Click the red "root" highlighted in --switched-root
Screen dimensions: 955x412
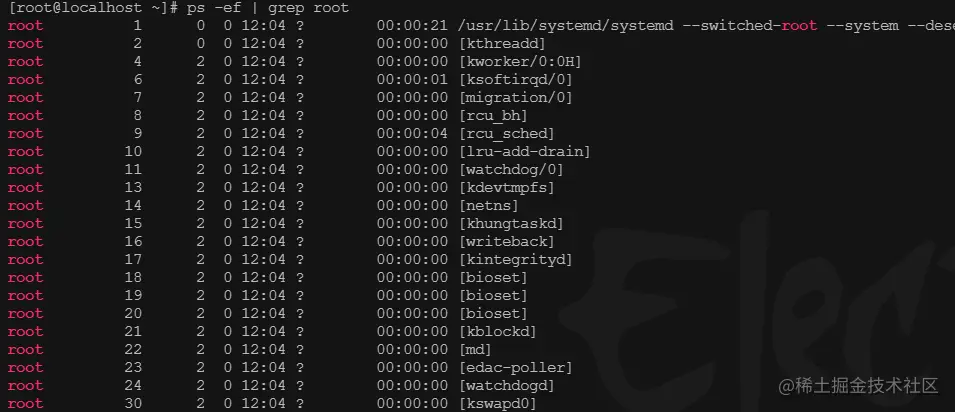(x=799, y=26)
